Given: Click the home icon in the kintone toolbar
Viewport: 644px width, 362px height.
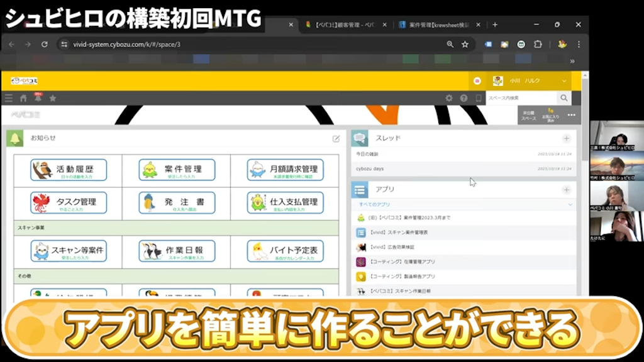Looking at the screenshot, I should (22, 97).
